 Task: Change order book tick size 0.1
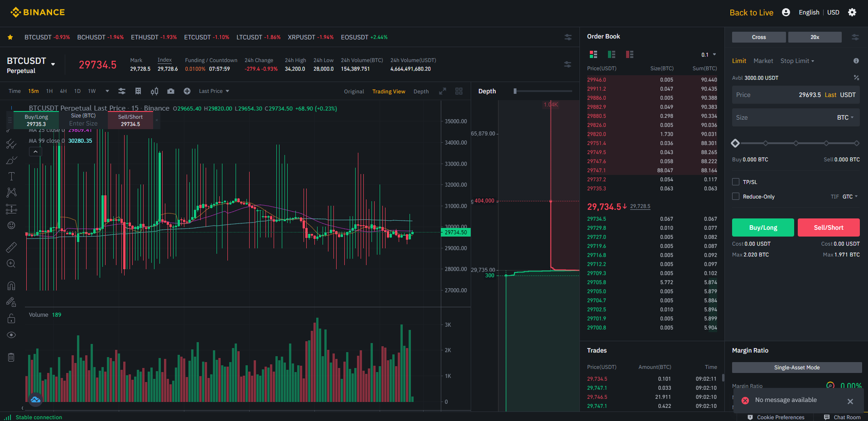click(x=709, y=55)
